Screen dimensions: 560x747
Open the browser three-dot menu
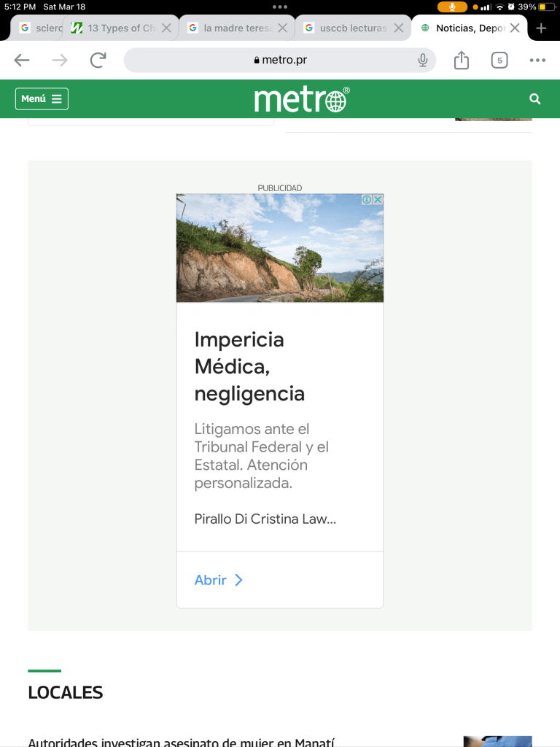coord(537,61)
